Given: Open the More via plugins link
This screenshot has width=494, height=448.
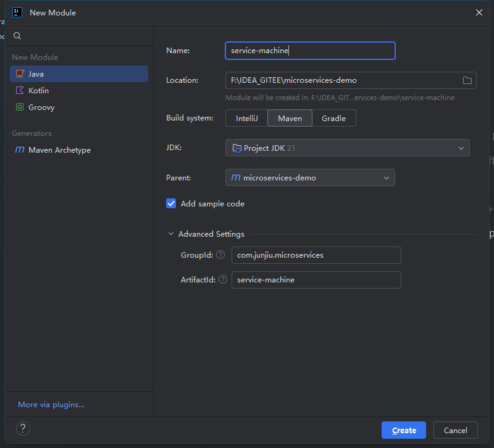Looking at the screenshot, I should [x=51, y=405].
